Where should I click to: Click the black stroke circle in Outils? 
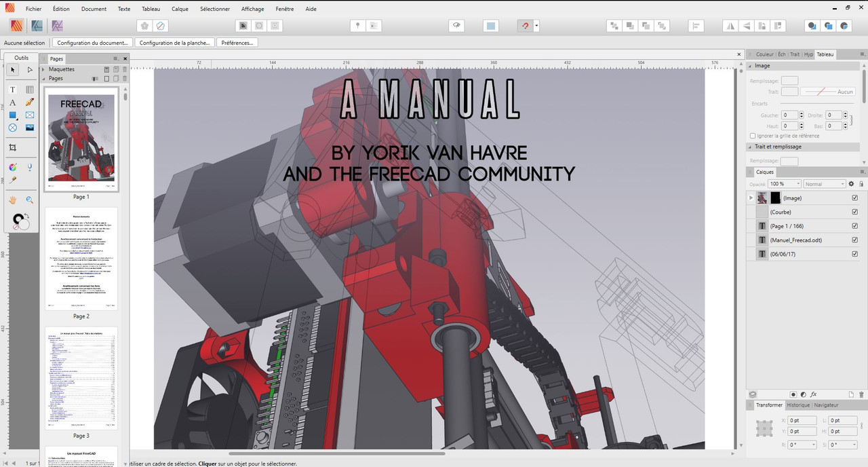coord(19,220)
